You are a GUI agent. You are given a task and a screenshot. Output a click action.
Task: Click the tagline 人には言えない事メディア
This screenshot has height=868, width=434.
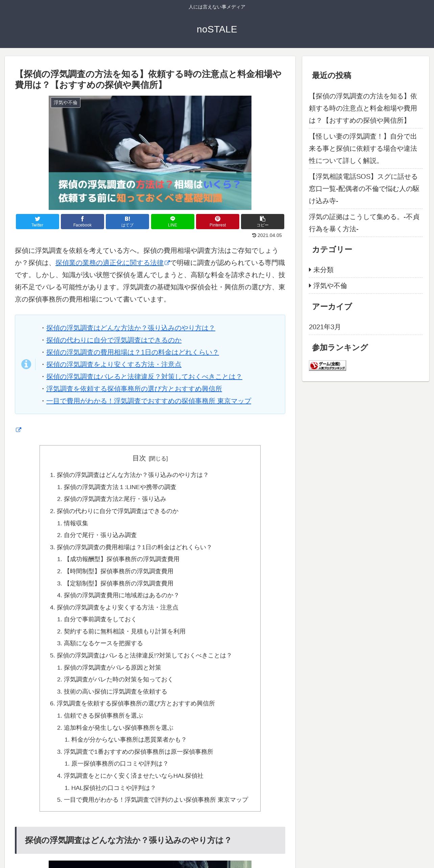pos(217,7)
